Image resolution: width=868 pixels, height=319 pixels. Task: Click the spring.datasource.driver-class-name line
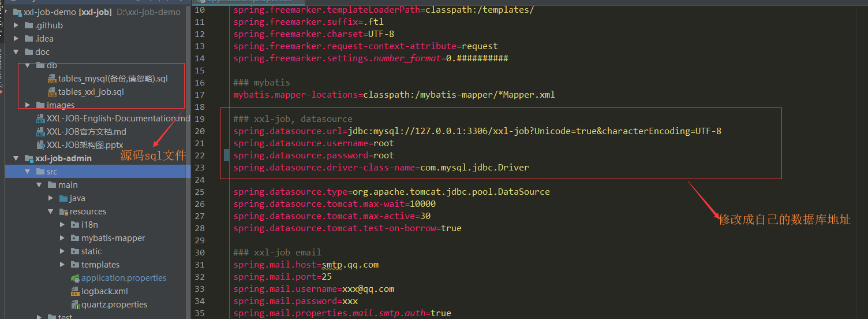381,168
